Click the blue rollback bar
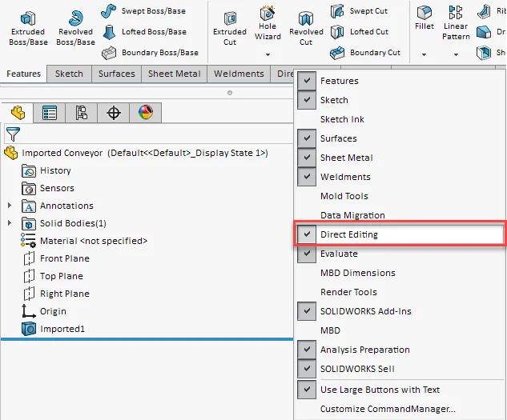The height and width of the screenshot is (420, 507). 147,339
